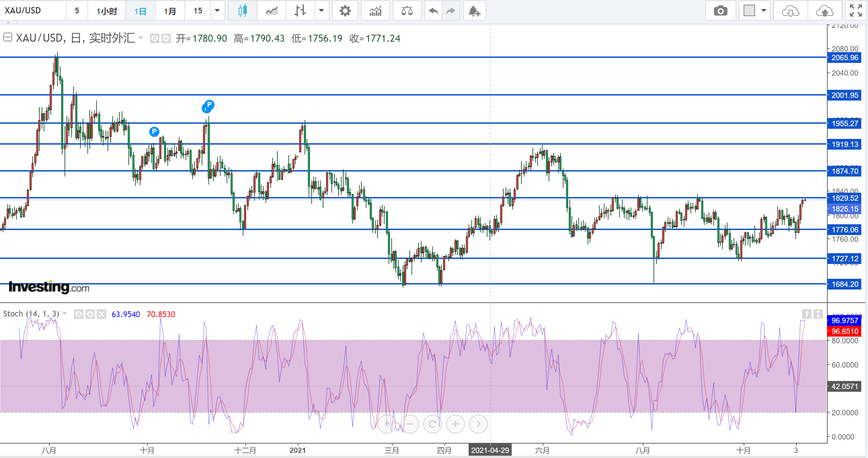Undo the last chart action

433,11
